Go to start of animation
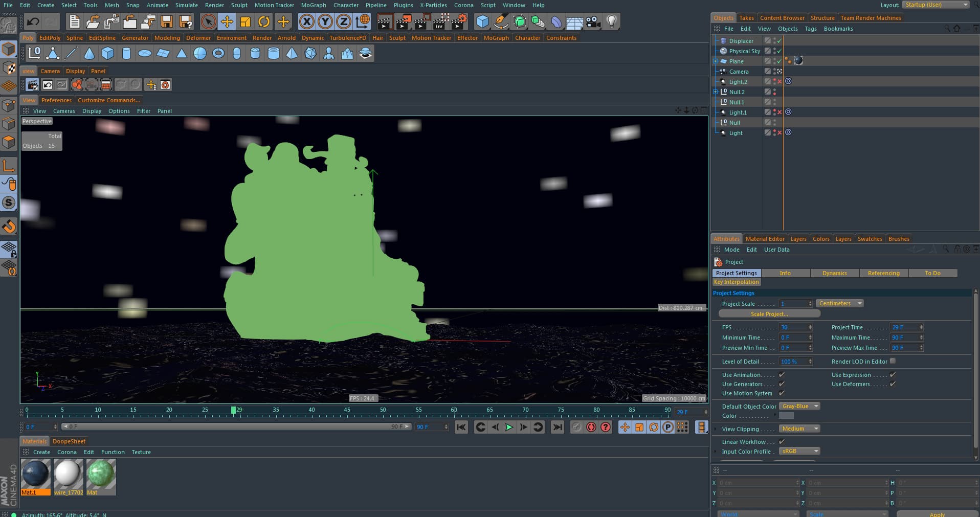 pyautogui.click(x=461, y=427)
